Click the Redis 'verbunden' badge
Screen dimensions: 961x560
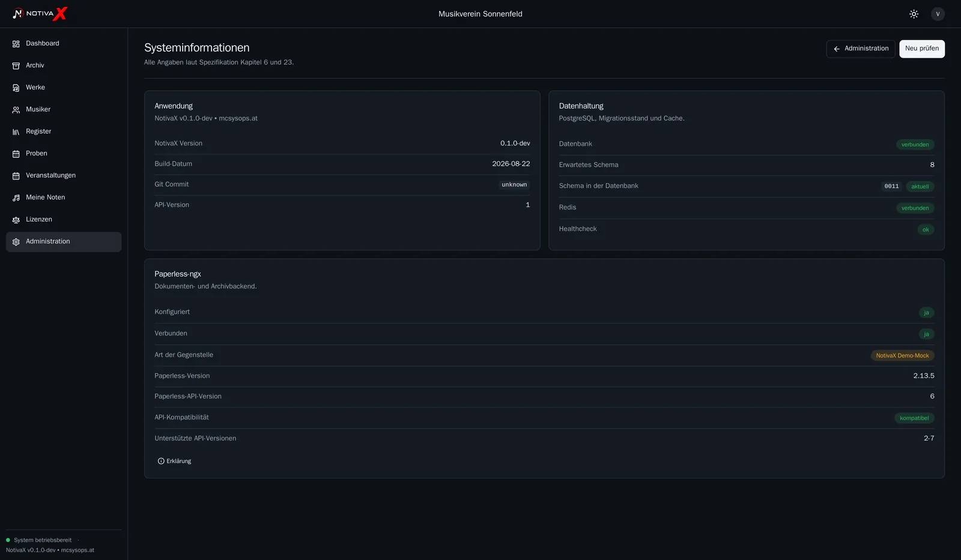click(x=915, y=208)
